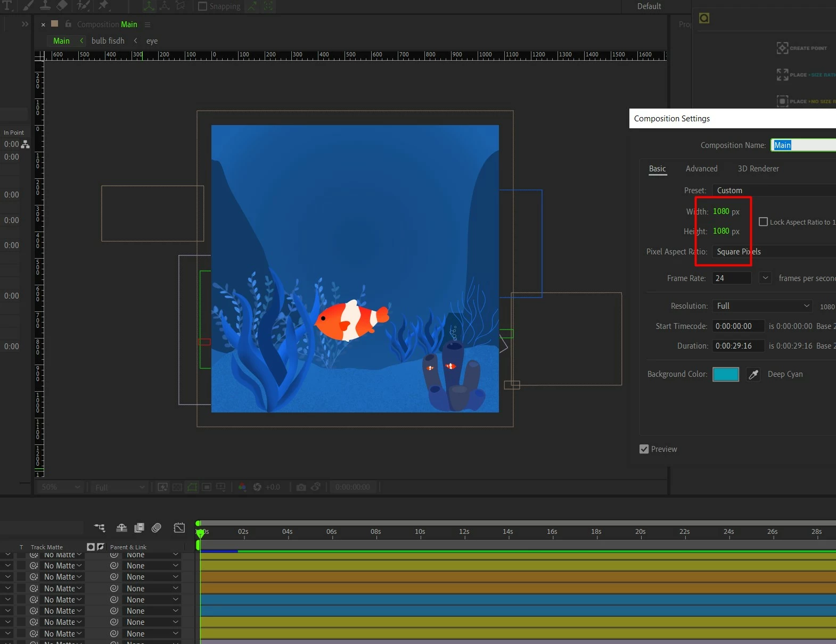This screenshot has height=644, width=836.
Task: Take snapshot with camera icon
Action: 301,487
